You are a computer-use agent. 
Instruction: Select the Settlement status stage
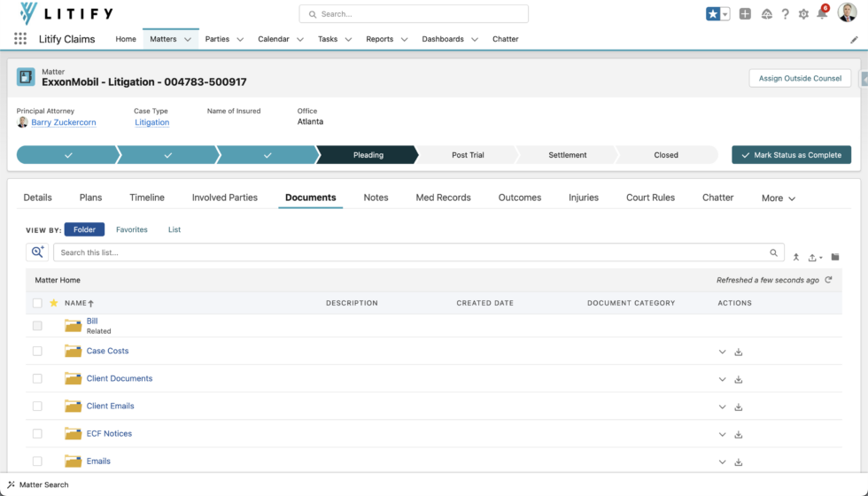pyautogui.click(x=568, y=155)
